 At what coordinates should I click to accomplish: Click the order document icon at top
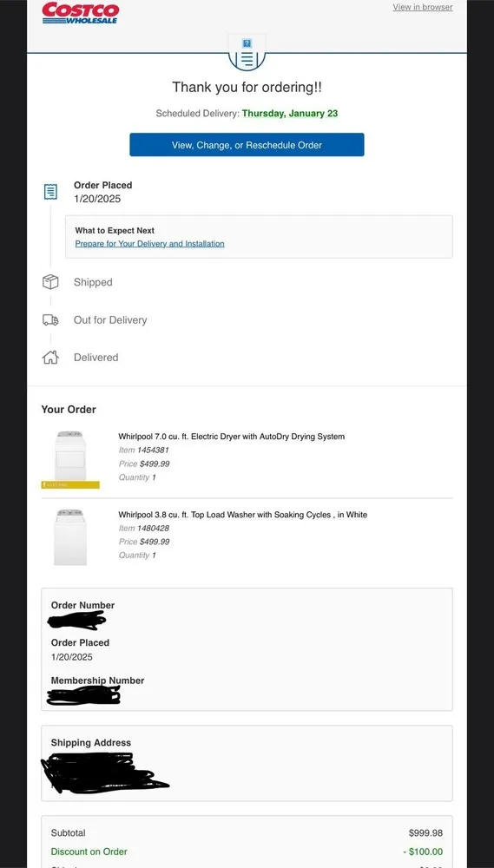247,53
